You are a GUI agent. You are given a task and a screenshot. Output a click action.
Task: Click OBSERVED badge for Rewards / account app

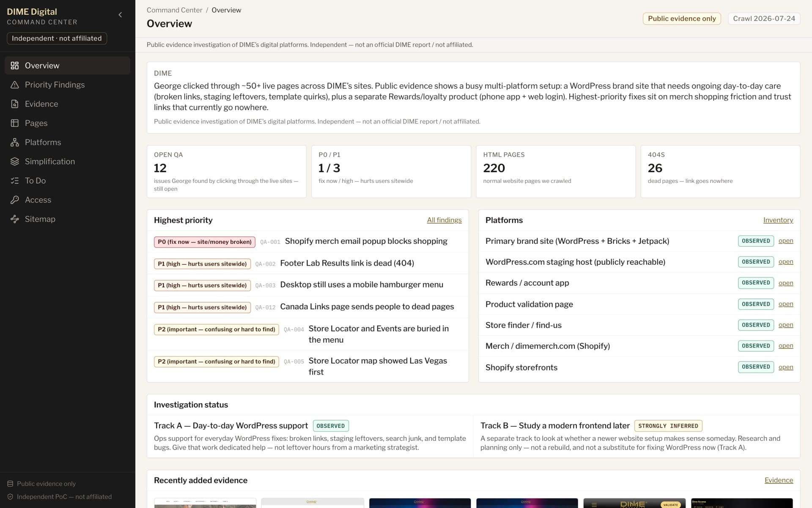point(755,283)
